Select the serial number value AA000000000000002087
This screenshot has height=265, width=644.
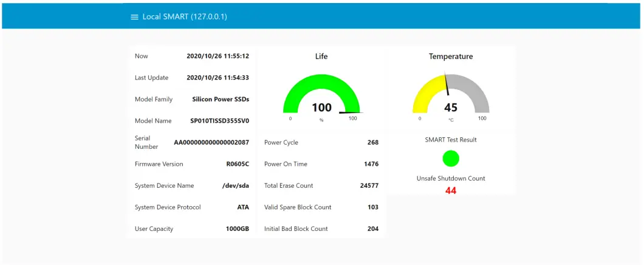pos(211,142)
